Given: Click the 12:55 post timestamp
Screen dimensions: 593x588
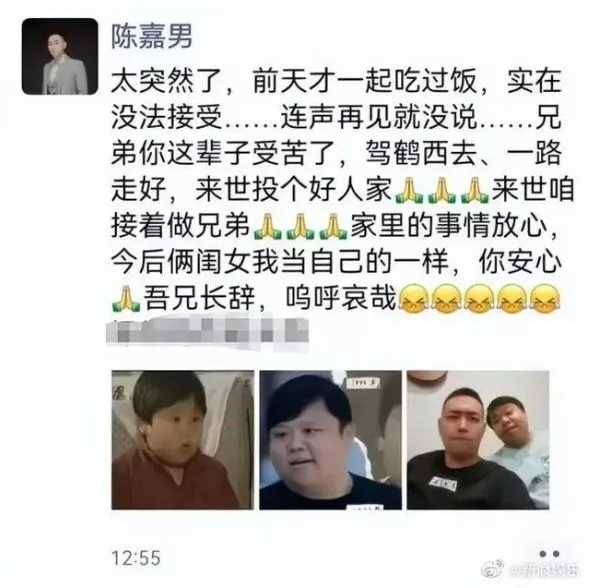Looking at the screenshot, I should [136, 558].
